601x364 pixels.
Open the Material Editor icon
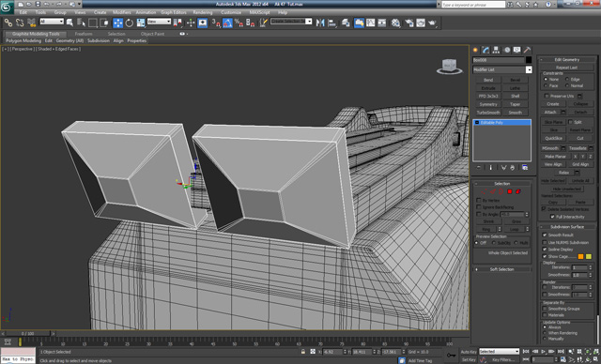[396, 23]
